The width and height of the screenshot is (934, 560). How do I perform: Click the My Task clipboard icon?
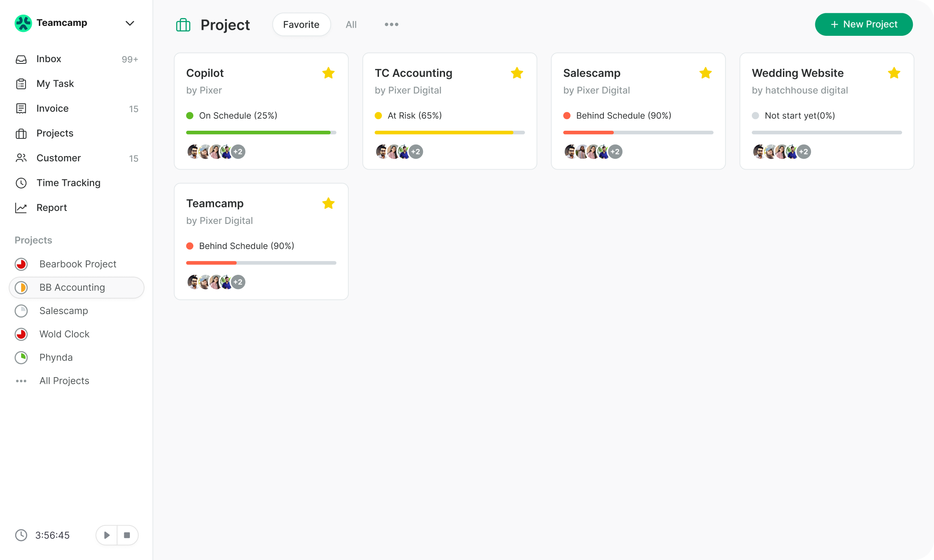[x=21, y=84]
